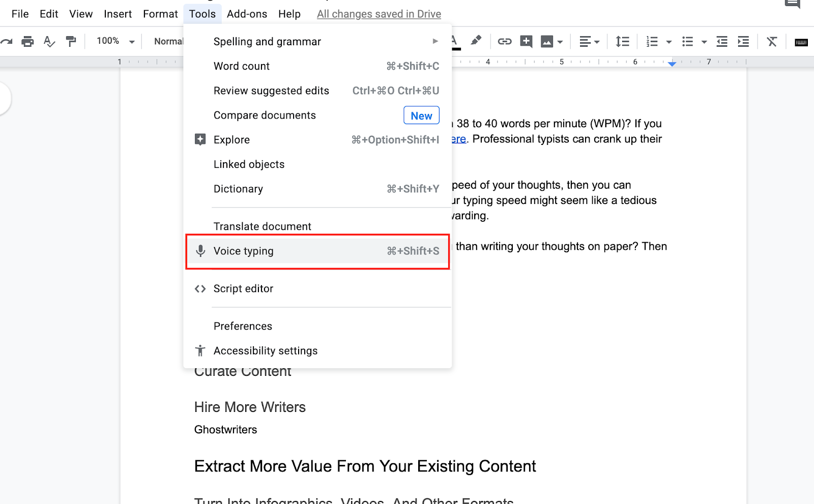Open the dropdown arrow beside Insert image
Screen dimensions: 814x504
click(560, 42)
